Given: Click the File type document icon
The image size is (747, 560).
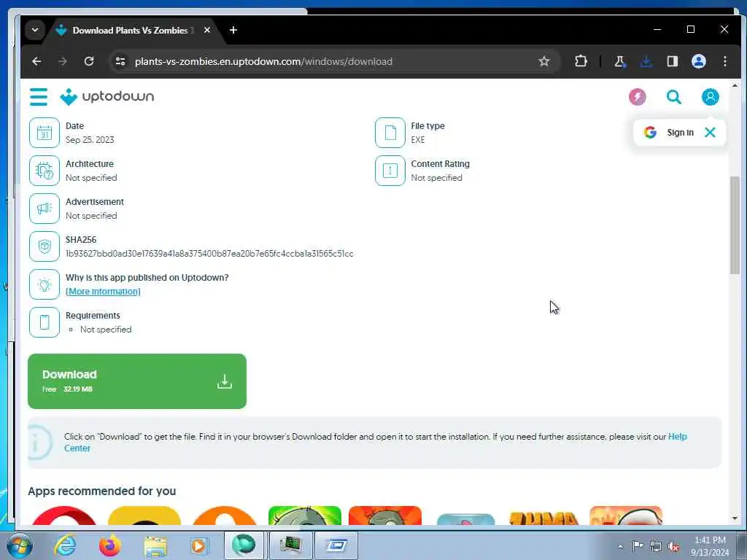Looking at the screenshot, I should (390, 133).
